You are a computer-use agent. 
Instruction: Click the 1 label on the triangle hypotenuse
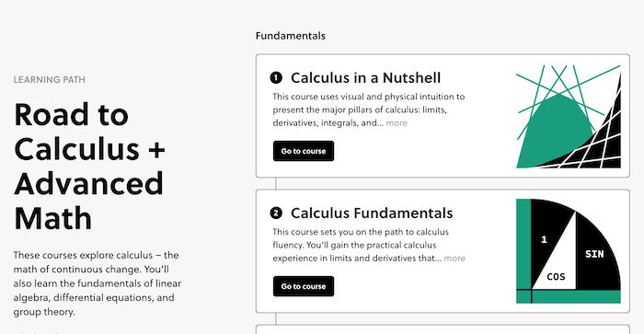(544, 239)
